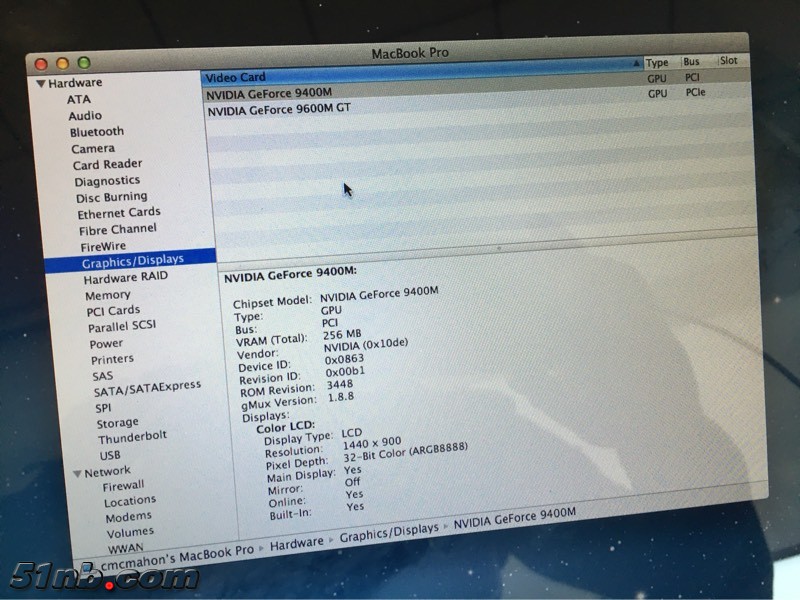Click the green zoom window button

(x=84, y=63)
